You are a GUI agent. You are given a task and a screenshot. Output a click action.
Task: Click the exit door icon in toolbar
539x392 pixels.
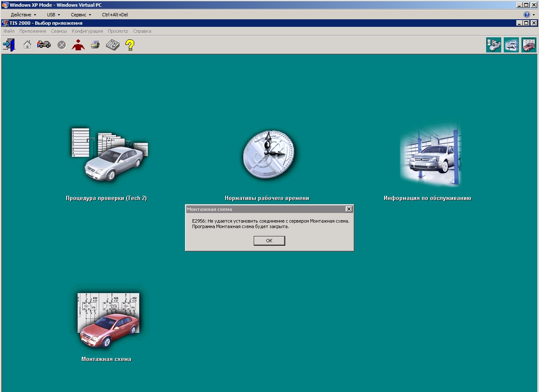(9, 45)
